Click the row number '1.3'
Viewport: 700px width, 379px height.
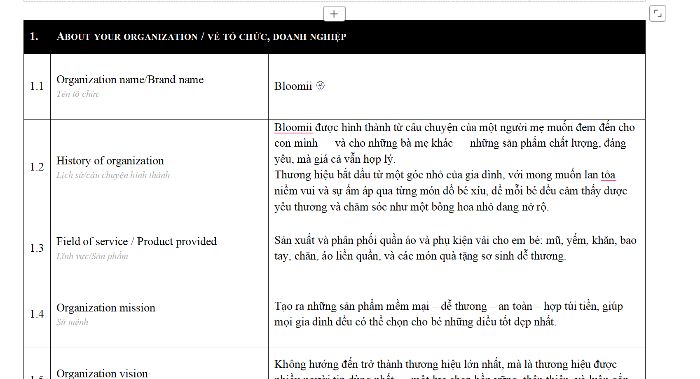pyautogui.click(x=37, y=248)
